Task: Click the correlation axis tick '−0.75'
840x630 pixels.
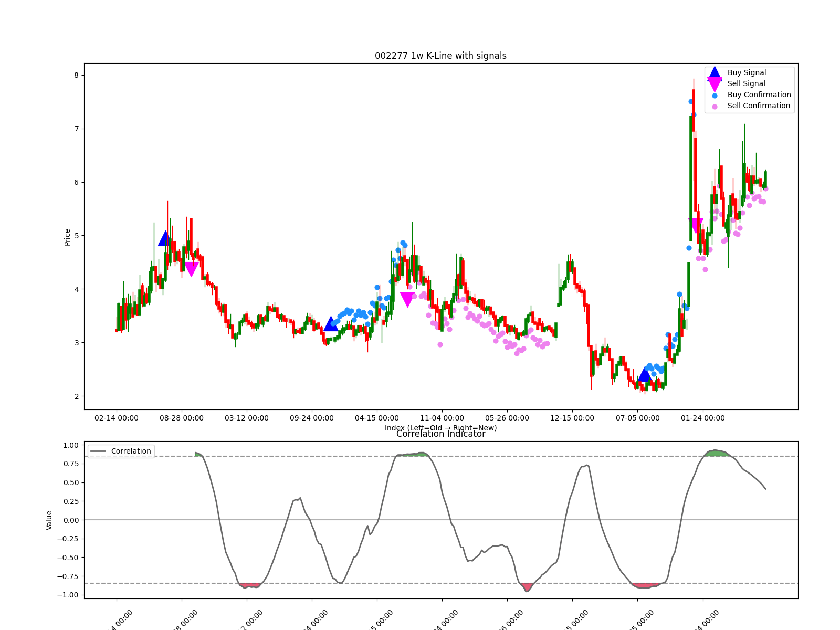Action: [x=67, y=576]
